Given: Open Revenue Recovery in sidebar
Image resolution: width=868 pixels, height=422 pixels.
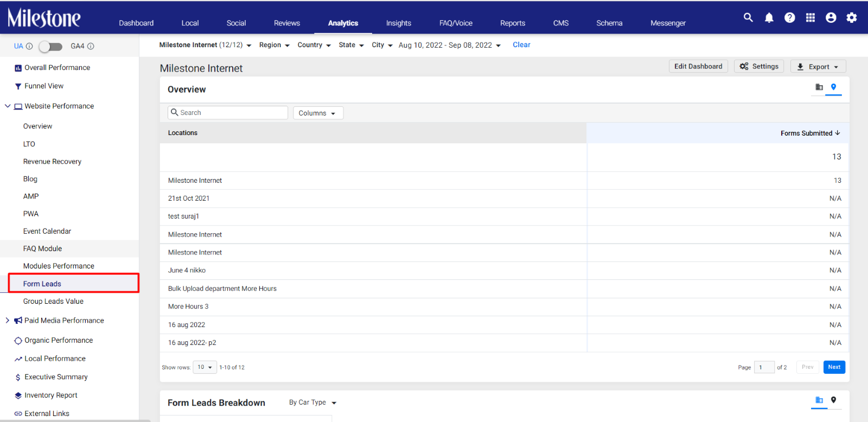Looking at the screenshot, I should click(52, 162).
